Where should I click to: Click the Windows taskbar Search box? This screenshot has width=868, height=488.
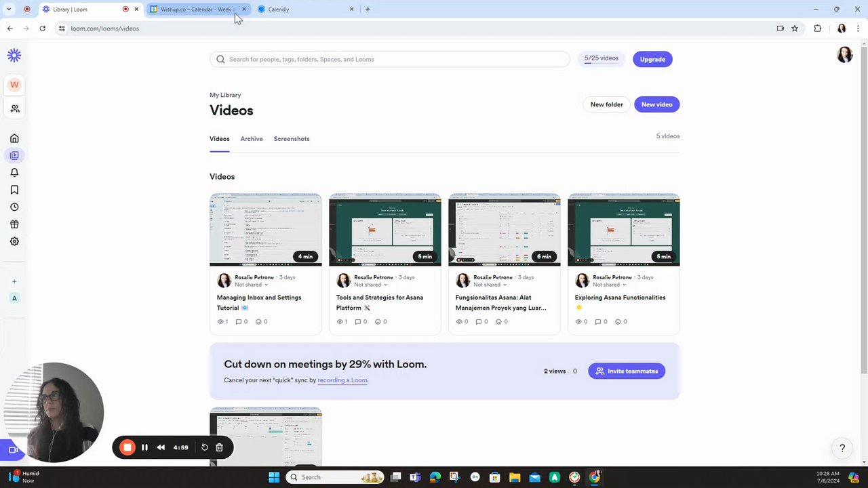coord(335,477)
